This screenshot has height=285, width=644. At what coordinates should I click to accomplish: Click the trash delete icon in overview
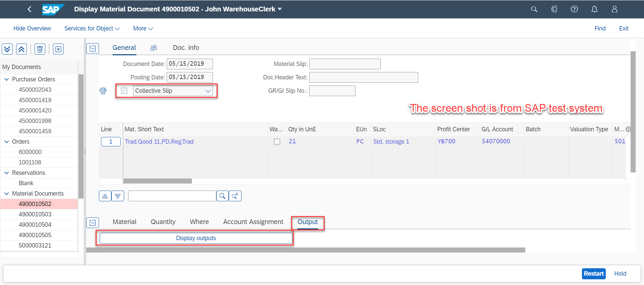40,49
